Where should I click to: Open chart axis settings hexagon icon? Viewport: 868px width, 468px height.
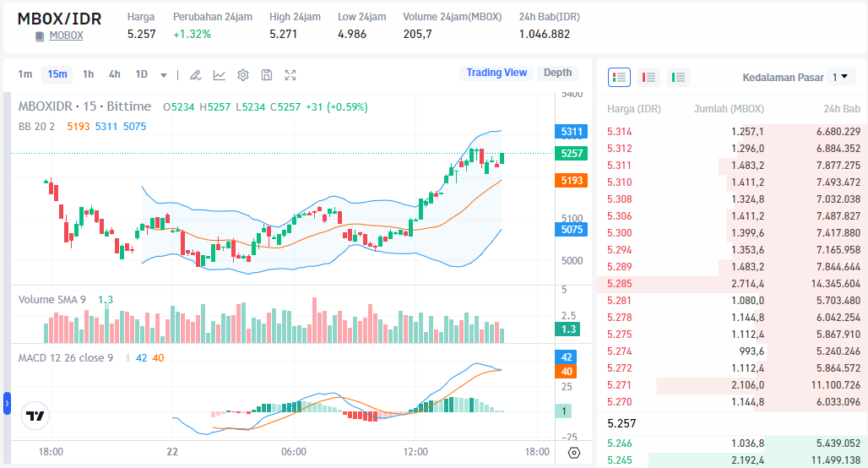click(x=574, y=453)
